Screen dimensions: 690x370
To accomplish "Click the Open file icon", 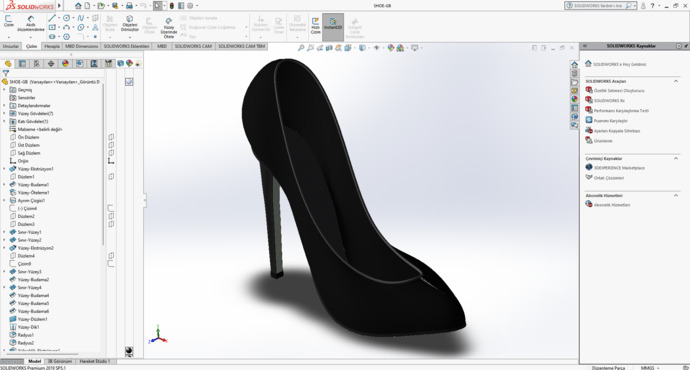I will click(101, 6).
